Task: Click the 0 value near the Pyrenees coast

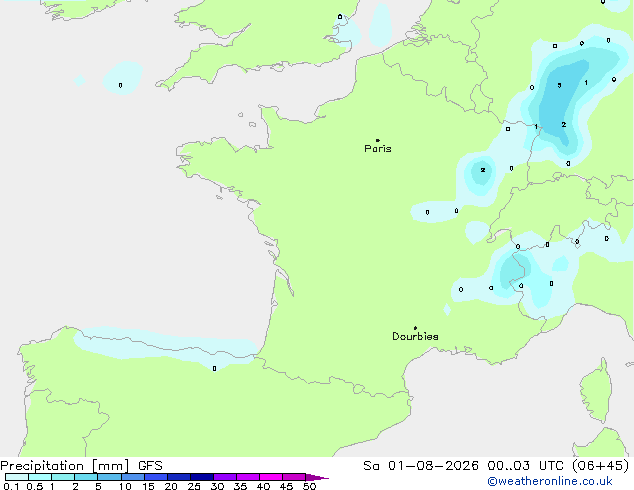Action: (214, 368)
